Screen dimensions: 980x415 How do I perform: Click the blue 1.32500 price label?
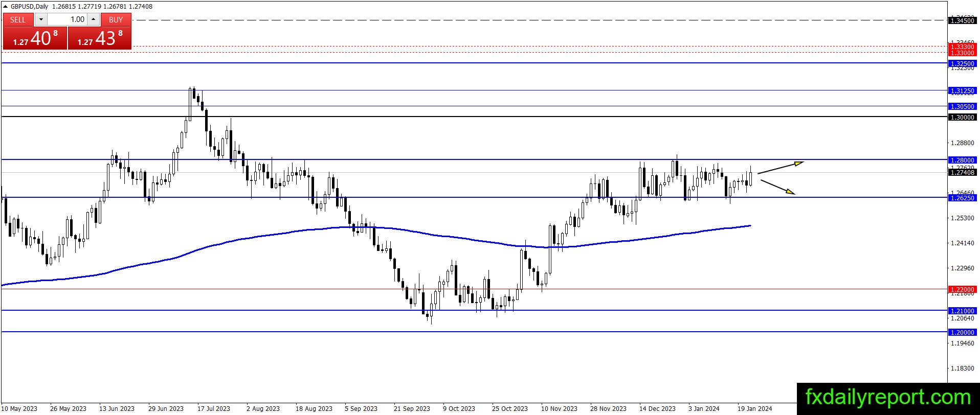pyautogui.click(x=962, y=64)
